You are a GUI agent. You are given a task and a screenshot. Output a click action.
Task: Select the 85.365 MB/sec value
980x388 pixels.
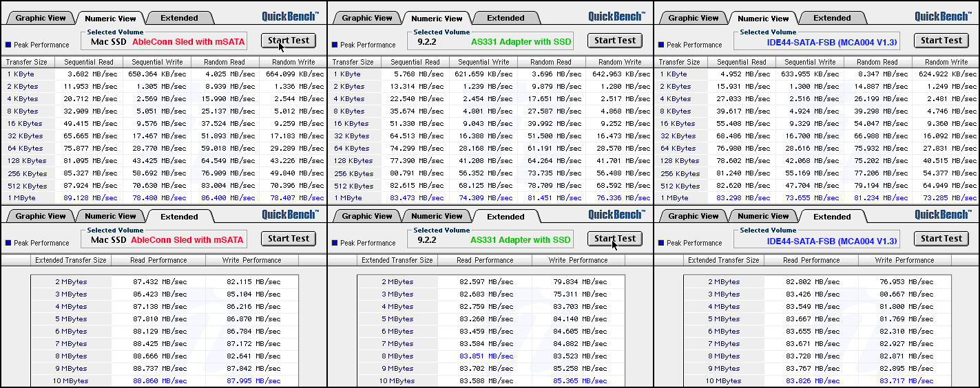tap(578, 381)
